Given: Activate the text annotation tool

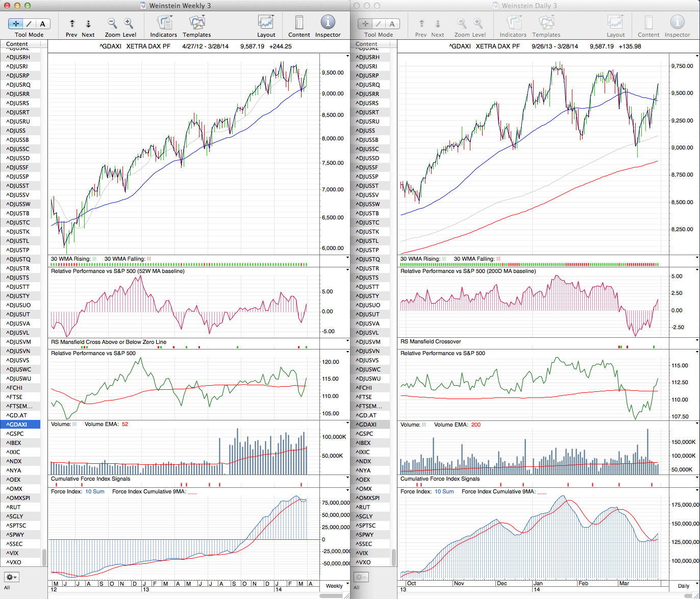Looking at the screenshot, I should [x=42, y=24].
